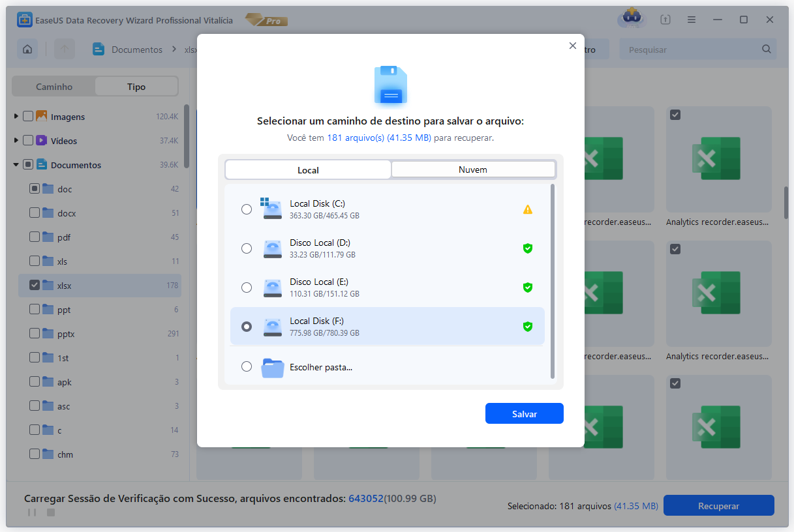Click the green shield next to Local Disk (F:)
794x532 pixels.
click(528, 327)
